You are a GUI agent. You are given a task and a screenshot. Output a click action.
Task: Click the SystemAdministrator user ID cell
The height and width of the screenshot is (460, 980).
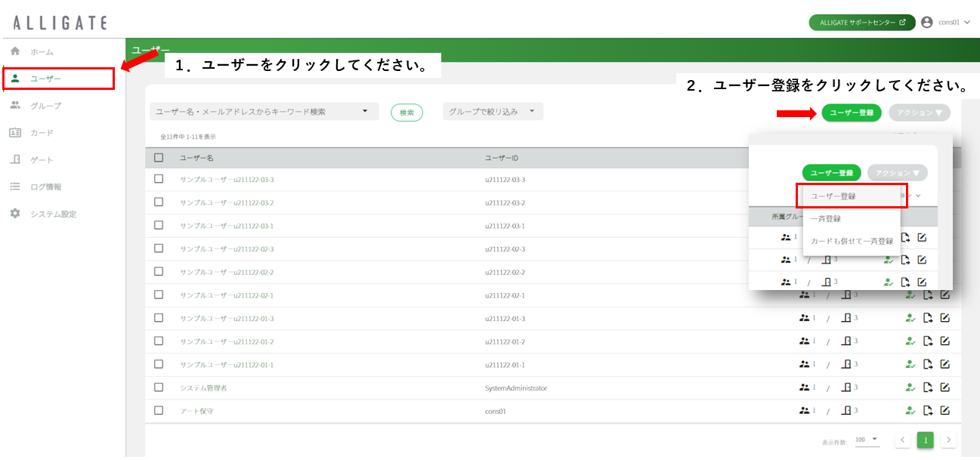point(516,388)
